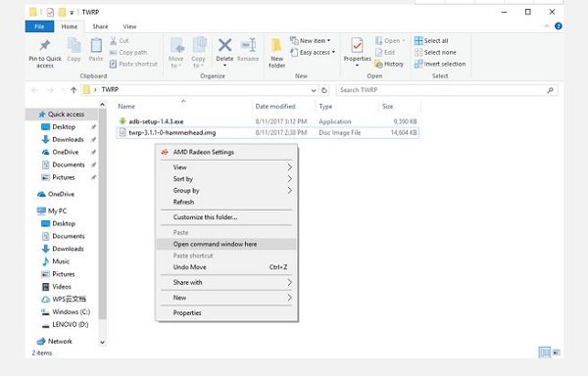588x377 pixels.
Task: Click TWRP in the address bar
Action: [x=110, y=90]
